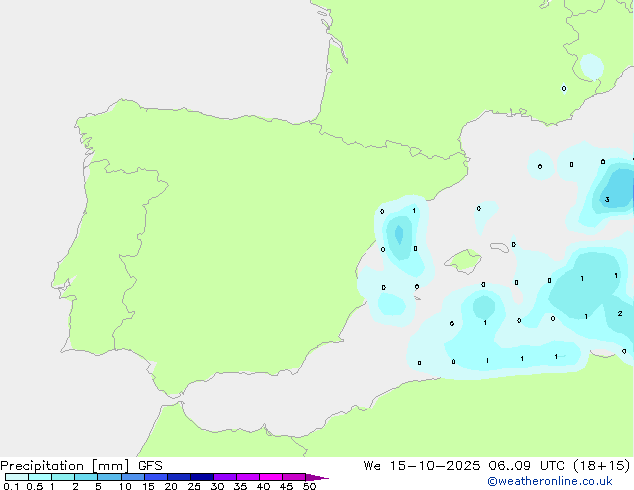Click the 0.1 to 0.5 mm legend swatch
Image resolution: width=634 pixels, height=490 pixels.
click(17, 477)
